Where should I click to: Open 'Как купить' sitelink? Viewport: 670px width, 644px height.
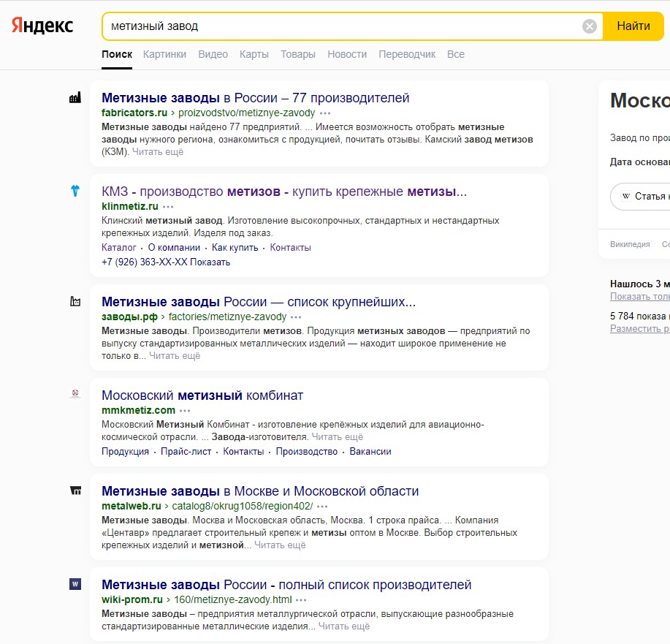pyautogui.click(x=235, y=248)
